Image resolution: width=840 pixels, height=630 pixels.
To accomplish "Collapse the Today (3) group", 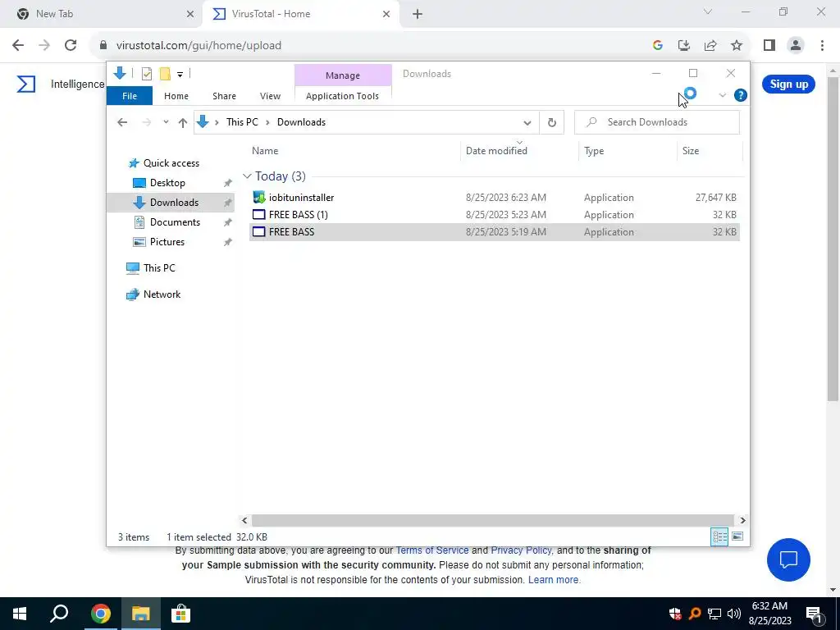I will [247, 176].
